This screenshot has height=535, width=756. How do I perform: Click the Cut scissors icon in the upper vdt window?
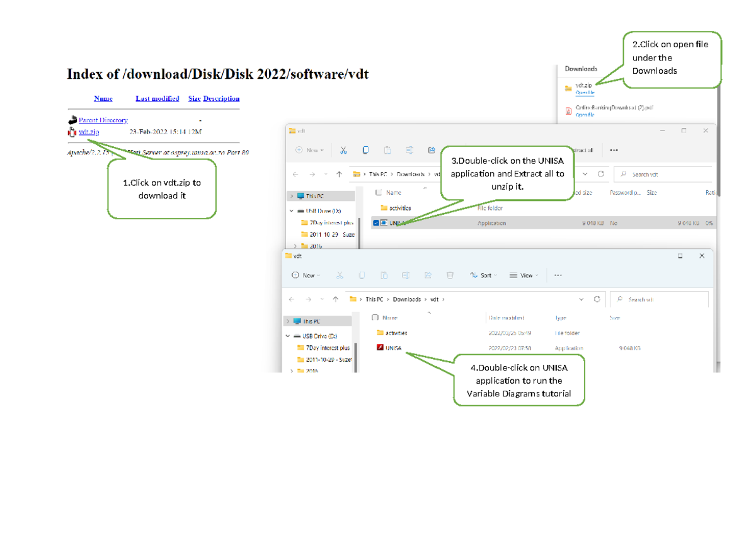[x=343, y=150]
